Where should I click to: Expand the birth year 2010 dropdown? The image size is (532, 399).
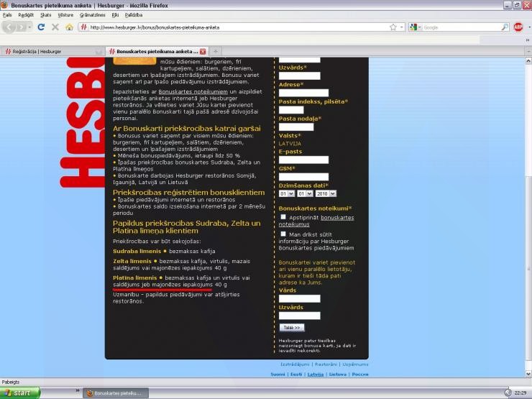click(326, 193)
